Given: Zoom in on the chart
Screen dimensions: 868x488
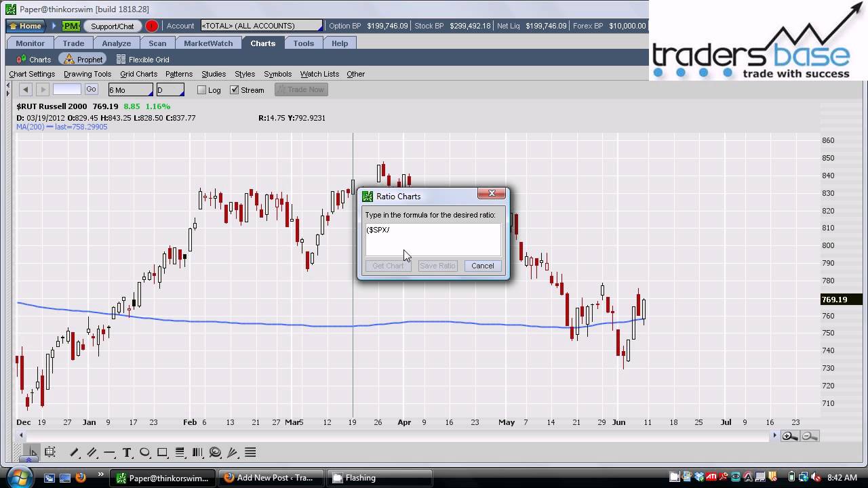Looking at the screenshot, I should [790, 436].
